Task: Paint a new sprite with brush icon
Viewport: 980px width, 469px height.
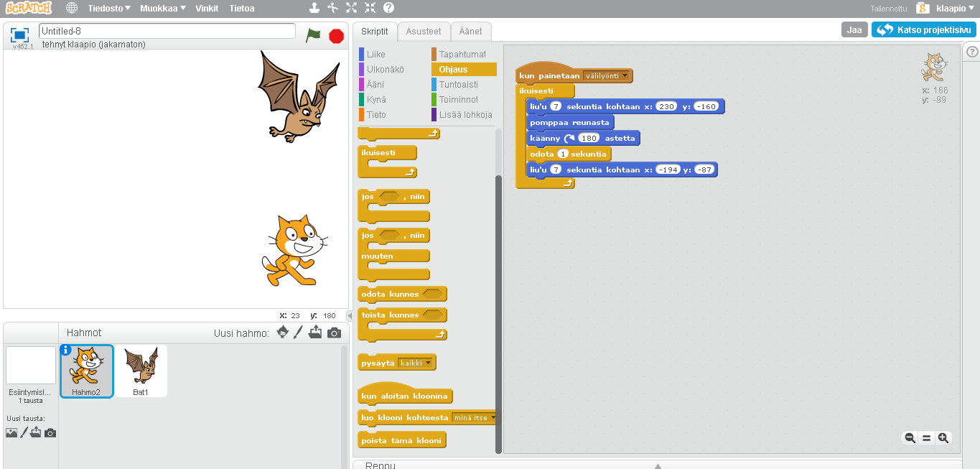Action: 299,333
